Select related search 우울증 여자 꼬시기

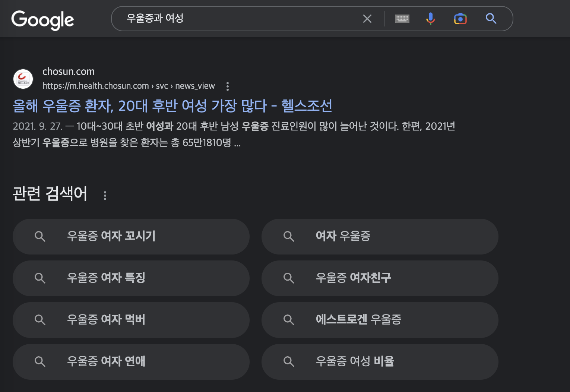pos(131,237)
